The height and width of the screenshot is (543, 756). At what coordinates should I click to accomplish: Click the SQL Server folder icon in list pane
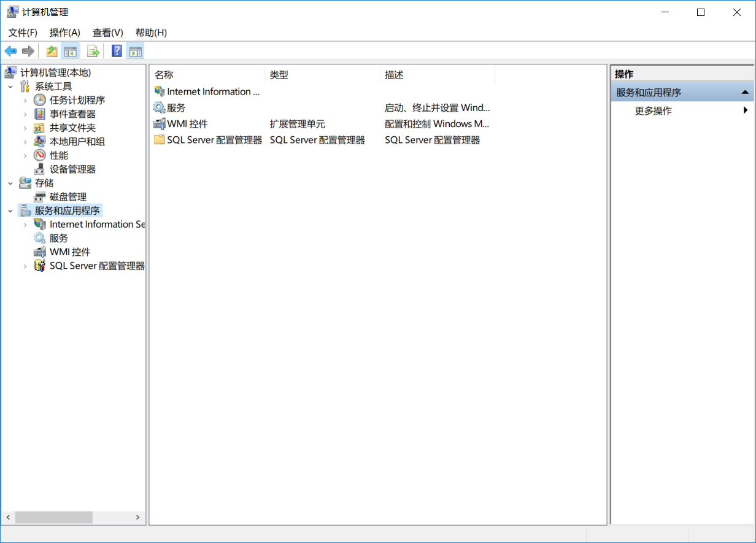(160, 140)
